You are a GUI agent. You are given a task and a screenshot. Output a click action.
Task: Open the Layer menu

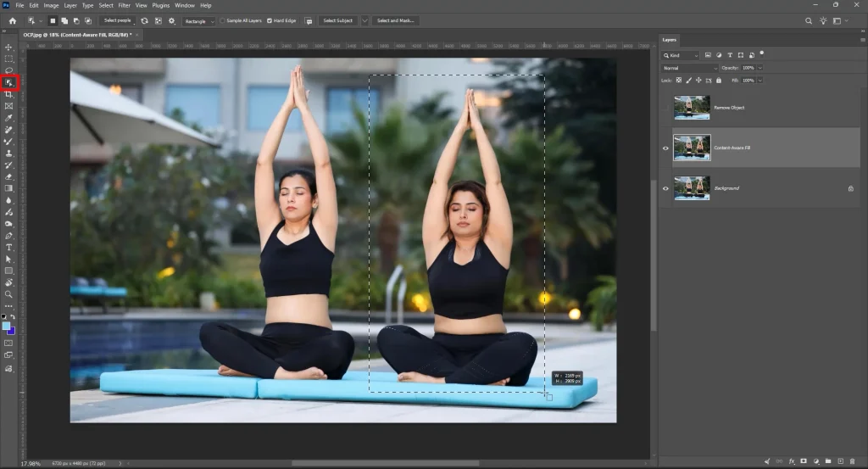pyautogui.click(x=70, y=6)
